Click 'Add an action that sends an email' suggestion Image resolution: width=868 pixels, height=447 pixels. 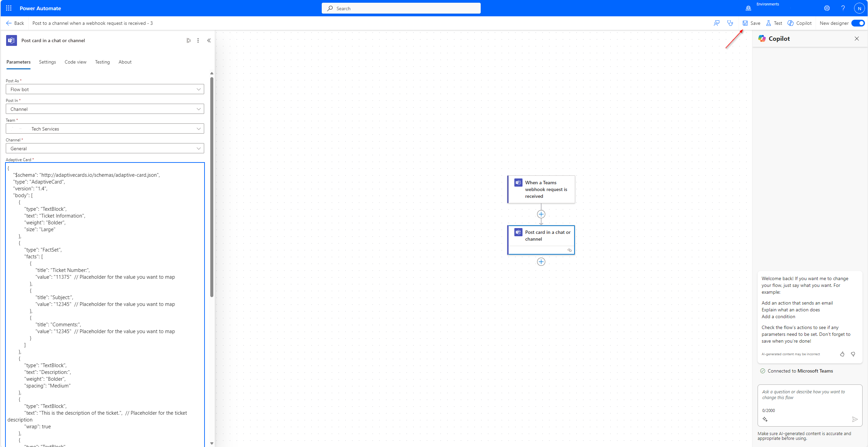pos(797,303)
